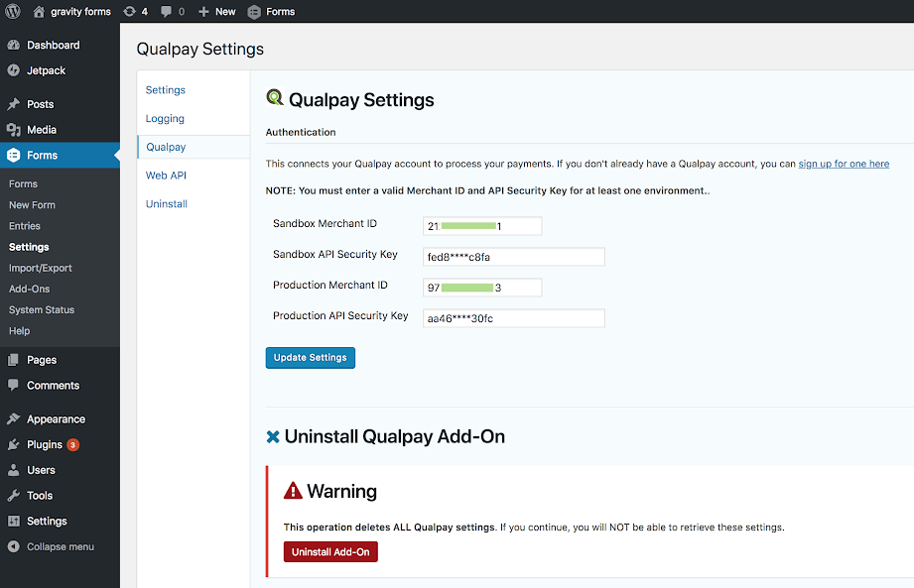Click the Qualpay Q logo icon
The height and width of the screenshot is (588, 914).
[275, 98]
